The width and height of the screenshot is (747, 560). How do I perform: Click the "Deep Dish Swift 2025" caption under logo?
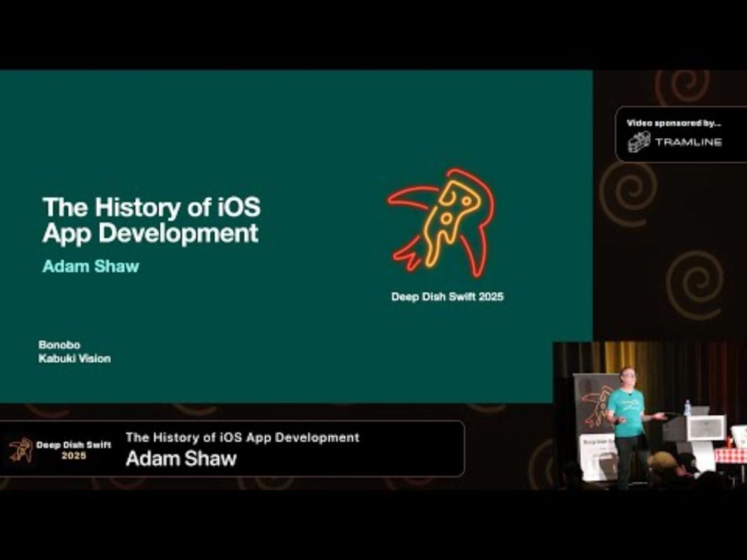click(447, 296)
